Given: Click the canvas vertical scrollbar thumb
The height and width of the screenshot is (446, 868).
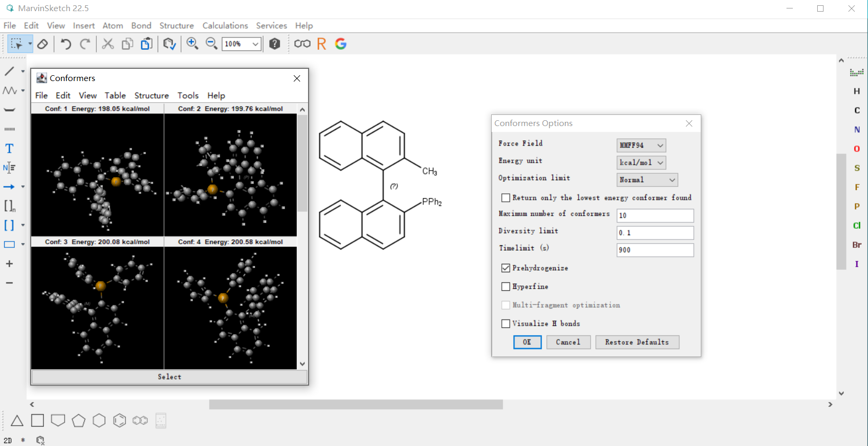Looking at the screenshot, I should click(x=841, y=212).
